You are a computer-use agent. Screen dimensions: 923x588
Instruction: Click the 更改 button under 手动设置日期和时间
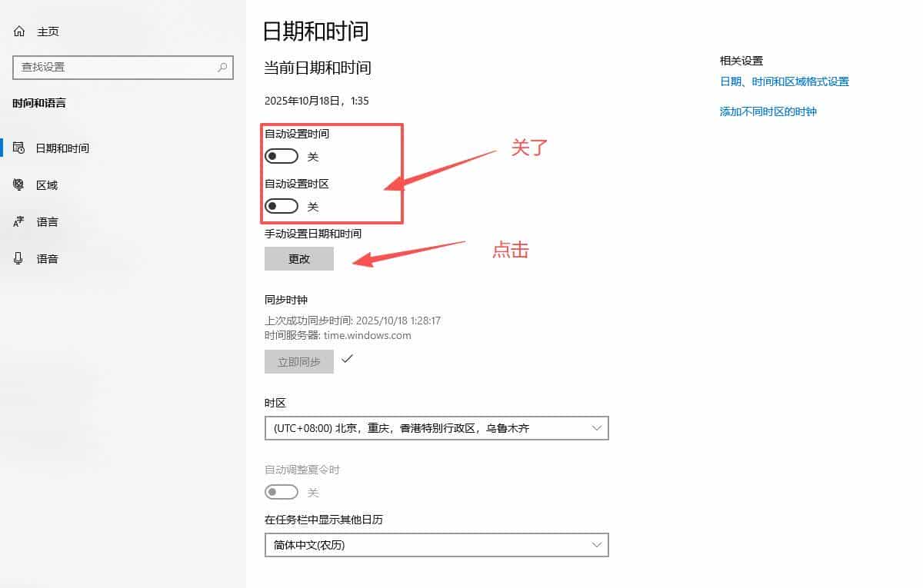(298, 258)
